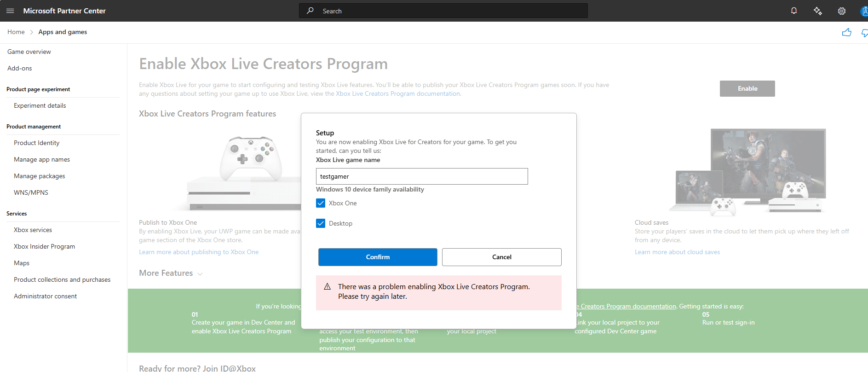Uncheck the Desktop checkbox
The image size is (868, 372).
point(321,223)
